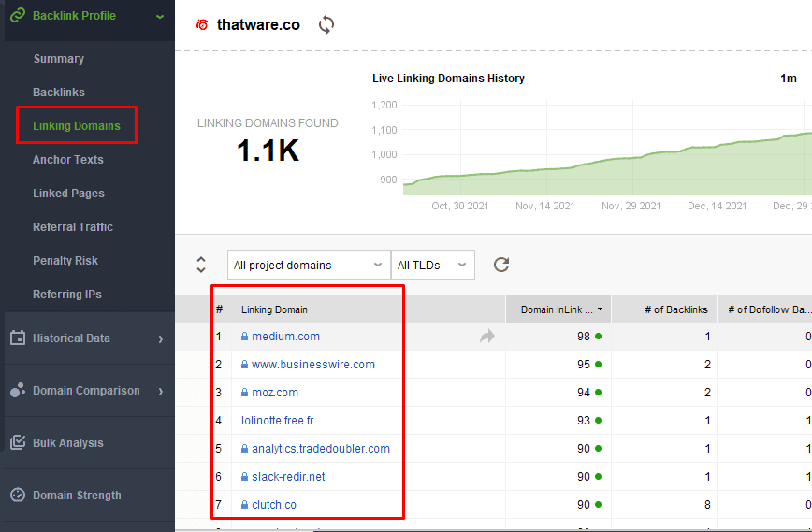812x532 pixels.
Task: Open the Summary menu item
Action: [x=59, y=59]
